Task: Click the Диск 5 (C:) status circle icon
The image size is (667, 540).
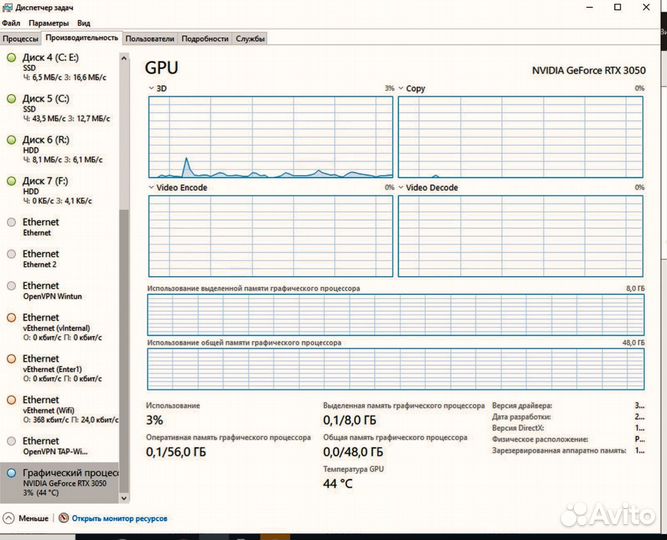Action: point(11,99)
